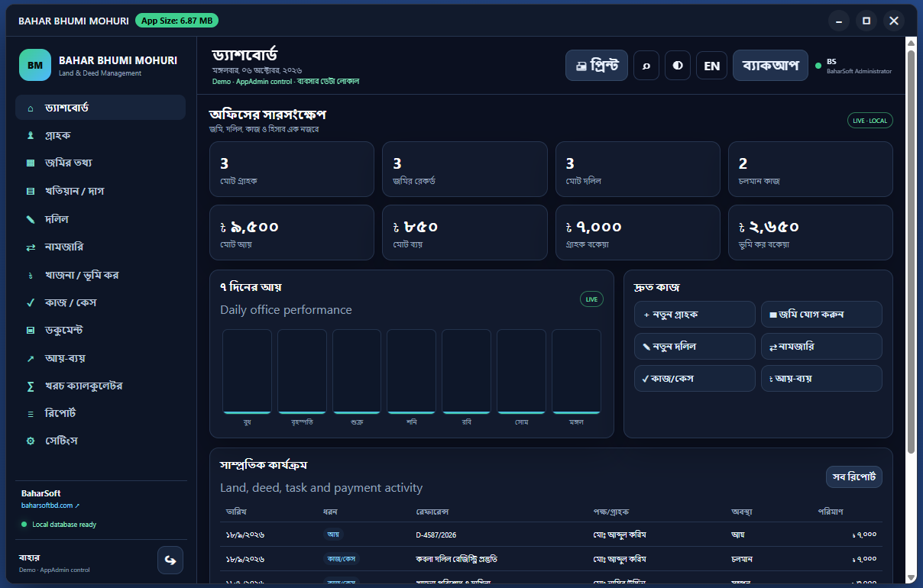
Task: Open রিপোর্ট in the sidebar
Action: point(100,413)
